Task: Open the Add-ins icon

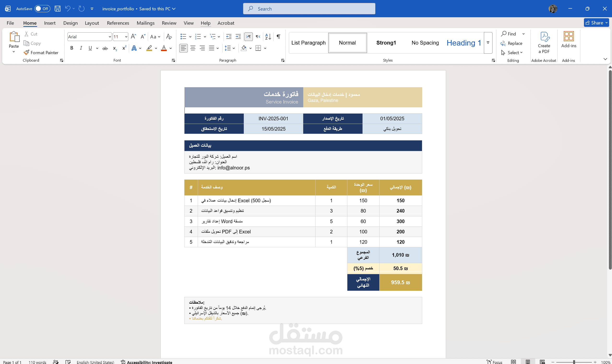Action: click(x=569, y=36)
